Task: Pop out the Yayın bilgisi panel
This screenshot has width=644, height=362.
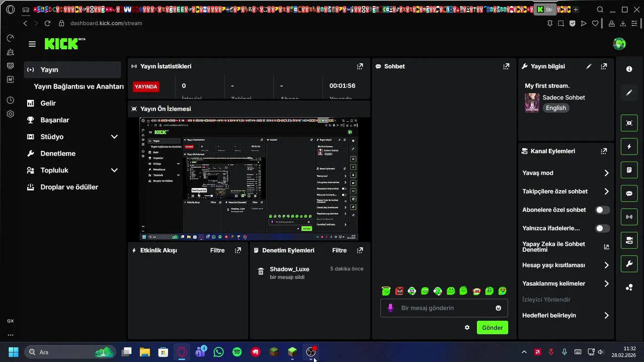Action: (x=604, y=66)
